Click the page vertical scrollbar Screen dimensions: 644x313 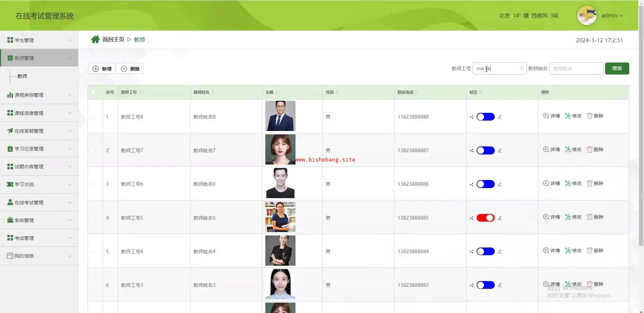pos(641,134)
